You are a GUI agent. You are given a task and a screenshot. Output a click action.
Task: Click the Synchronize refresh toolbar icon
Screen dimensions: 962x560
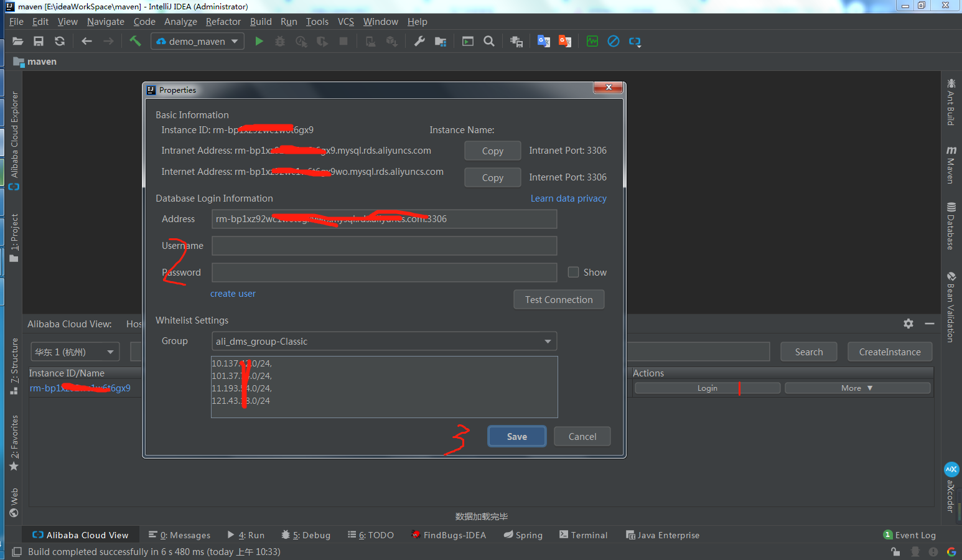pos(60,41)
